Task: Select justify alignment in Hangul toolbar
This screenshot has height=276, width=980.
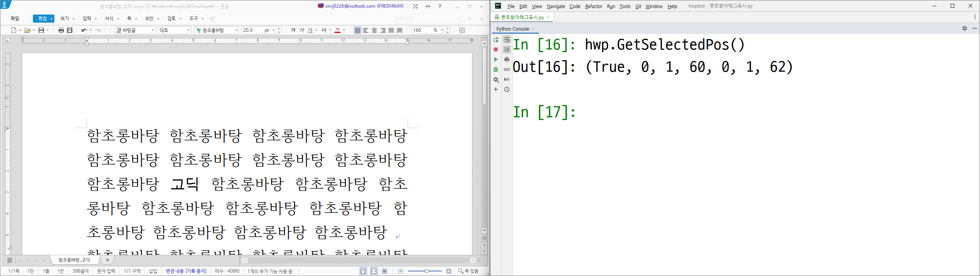Action: 357,30
